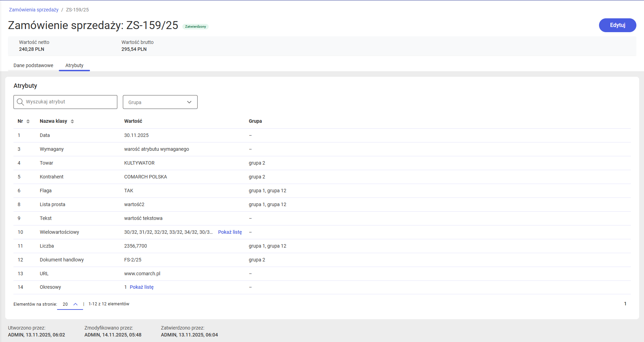Go to Zamówienia sprzedaży breadcrumb
Screen dimensions: 644x342
34,10
